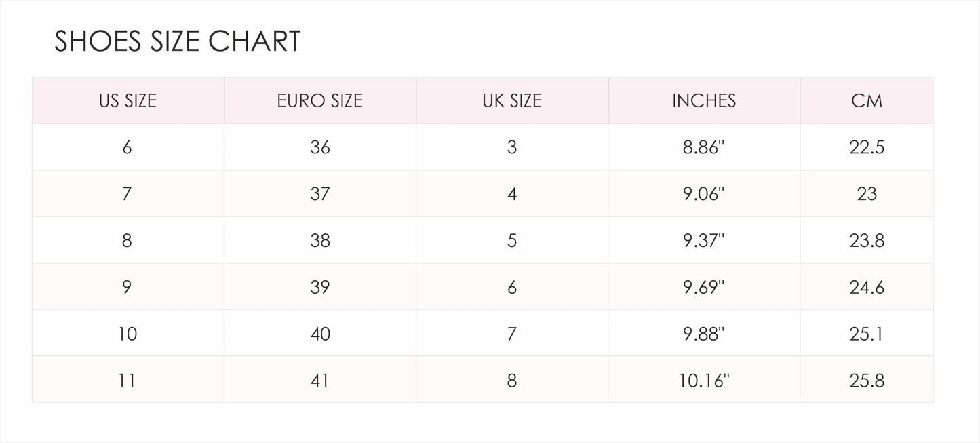Image resolution: width=980 pixels, height=443 pixels.
Task: Click the 9.88" inches cell
Action: 704,333
